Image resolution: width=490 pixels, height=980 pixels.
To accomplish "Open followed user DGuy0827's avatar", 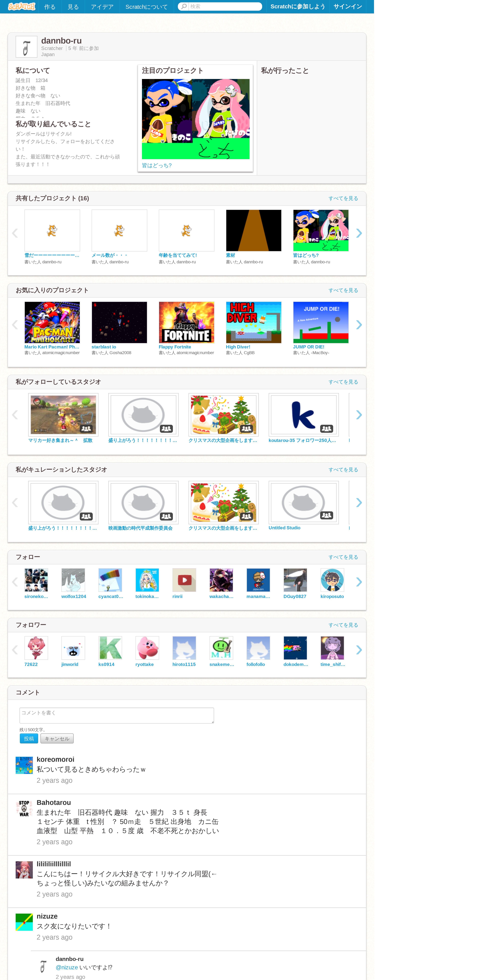I will point(295,580).
